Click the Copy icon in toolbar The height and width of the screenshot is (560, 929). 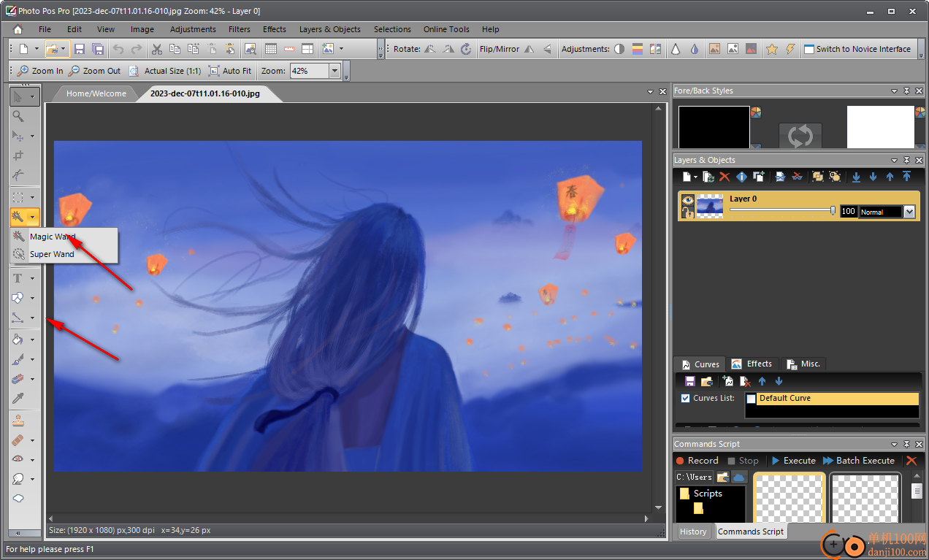pyautogui.click(x=175, y=49)
